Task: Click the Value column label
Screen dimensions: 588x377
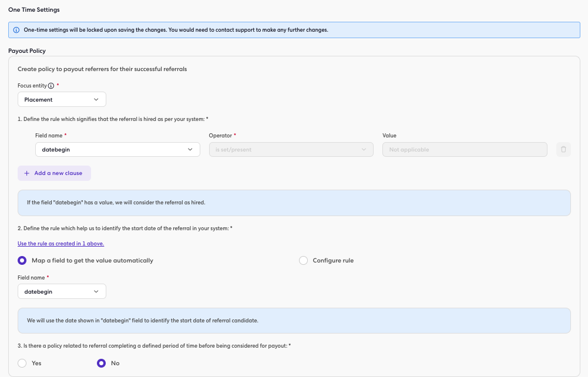Action: click(x=389, y=135)
